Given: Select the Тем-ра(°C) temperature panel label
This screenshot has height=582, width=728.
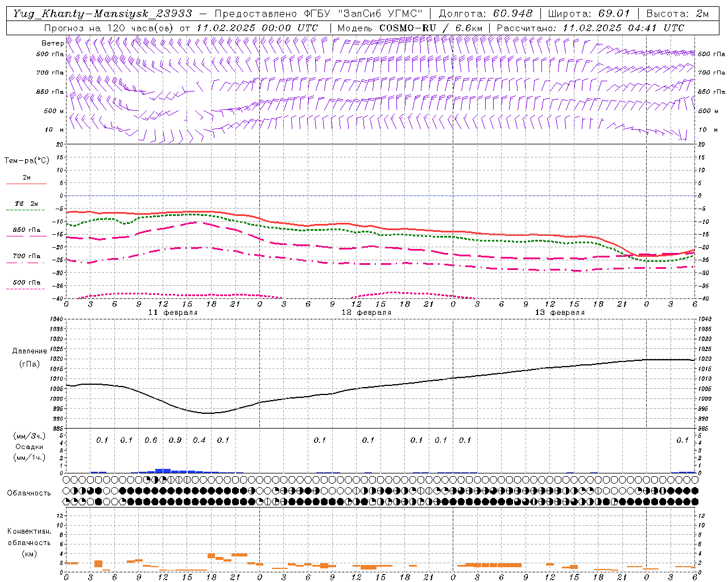Looking at the screenshot, I should click(27, 161).
